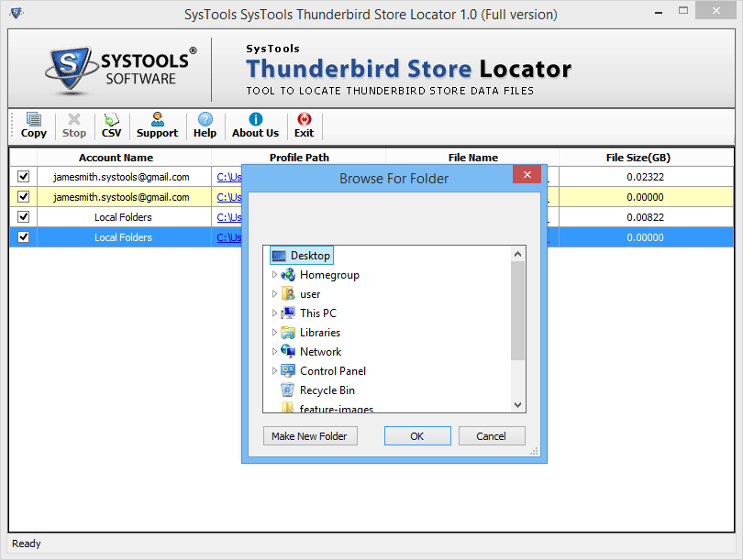Uncheck the highlighted yellow row's checkbox
The height and width of the screenshot is (560, 743).
pos(23,196)
